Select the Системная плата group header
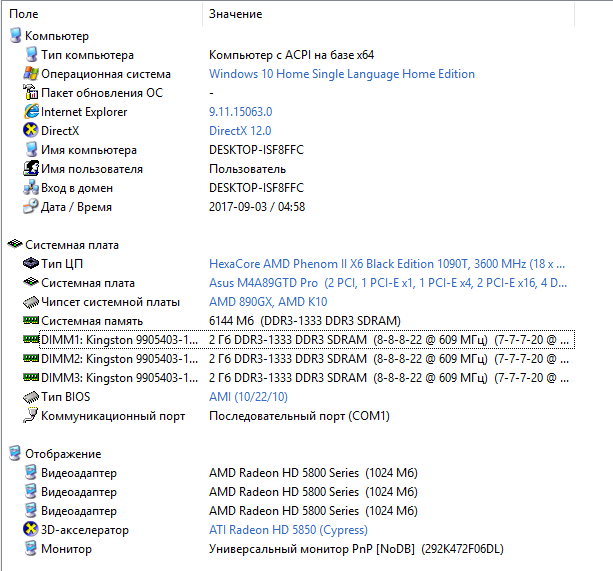This screenshot has height=571, width=613. (x=72, y=245)
